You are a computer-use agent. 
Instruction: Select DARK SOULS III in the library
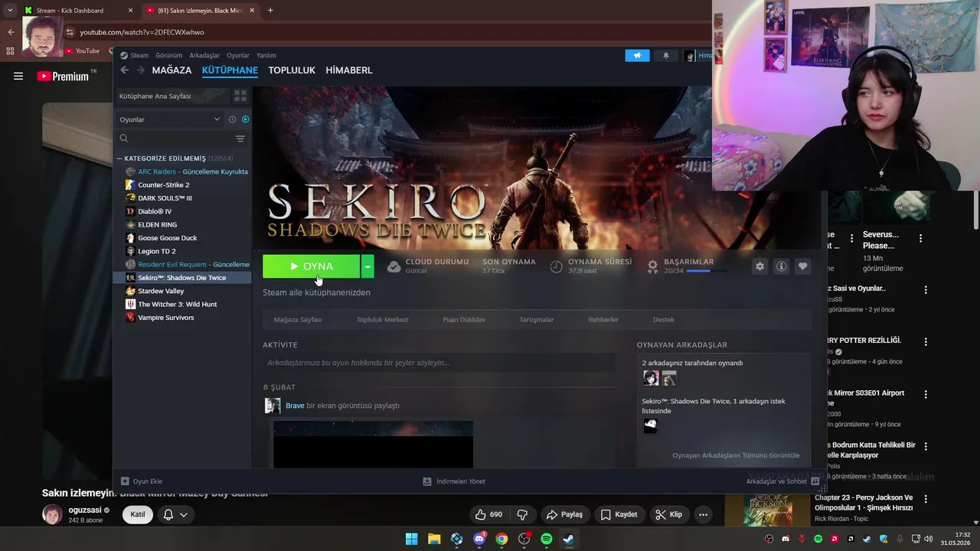[x=165, y=198]
